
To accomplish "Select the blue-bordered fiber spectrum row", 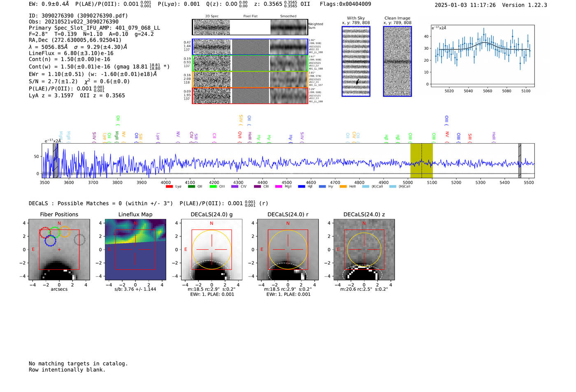I will coord(250,47).
